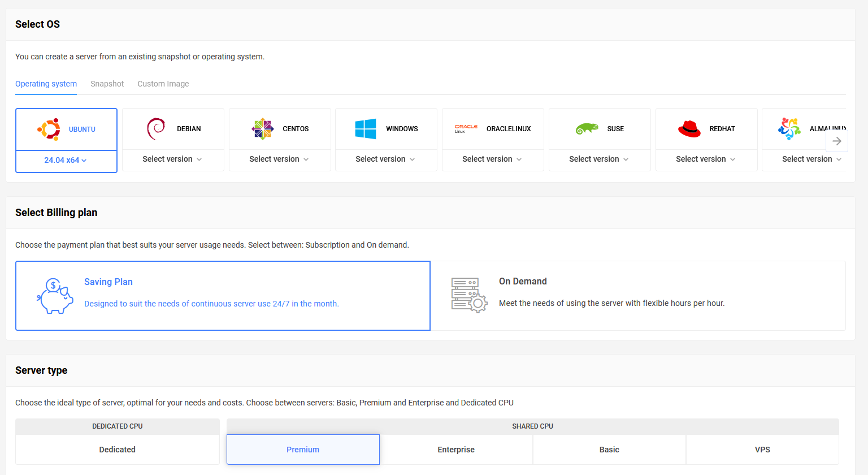Click the On Demand description text

(x=611, y=303)
